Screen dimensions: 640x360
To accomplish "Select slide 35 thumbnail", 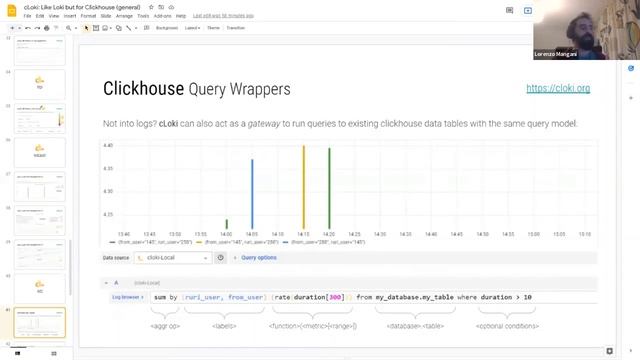I will click(40, 118).
